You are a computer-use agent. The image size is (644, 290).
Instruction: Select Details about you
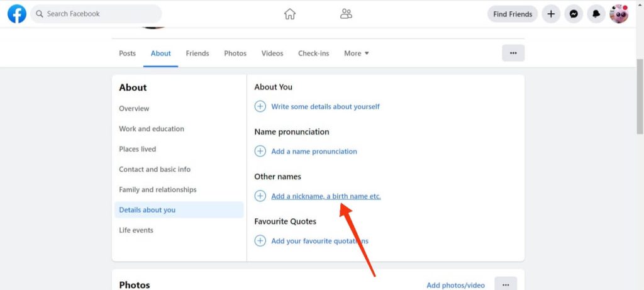(x=179, y=210)
